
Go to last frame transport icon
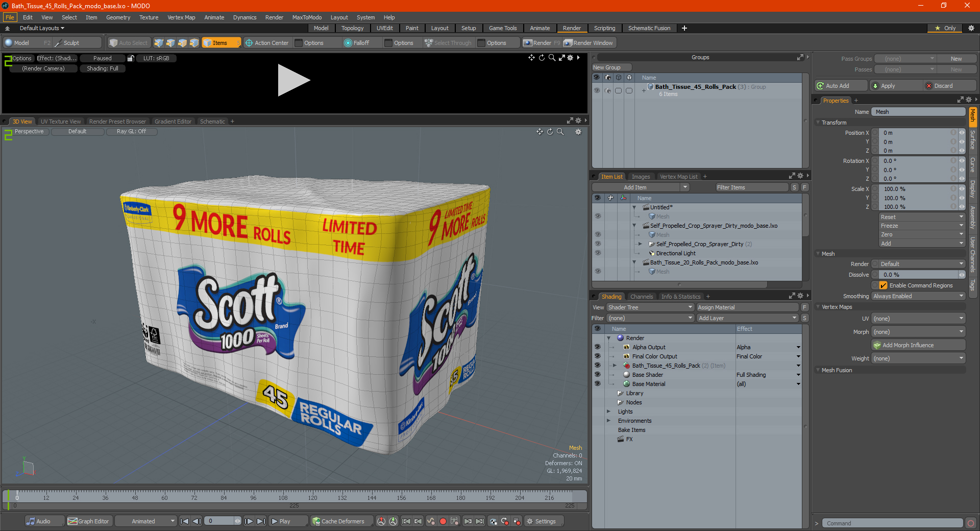coord(261,521)
